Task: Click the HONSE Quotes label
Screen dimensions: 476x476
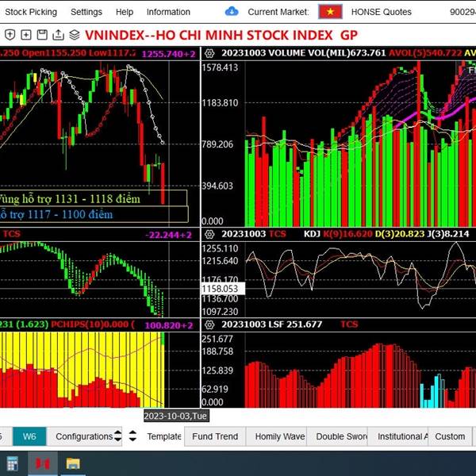Action: [382, 12]
